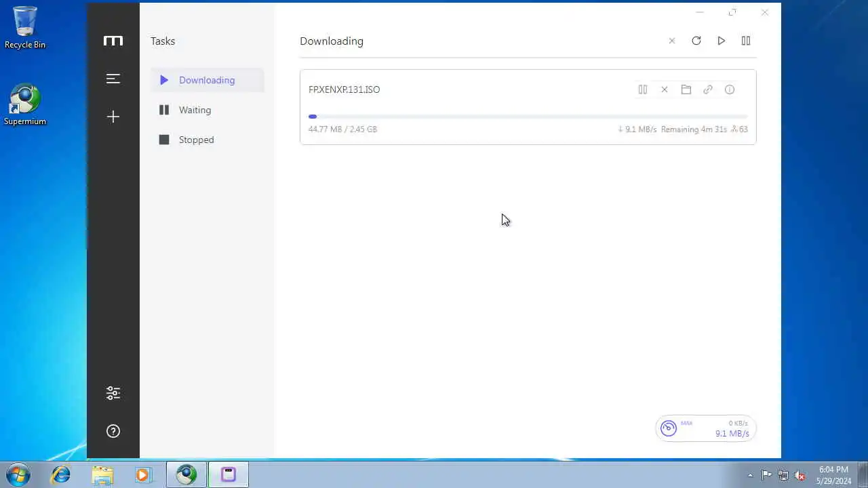Open the taskbar clock and date
The image size is (868, 488).
pos(833,475)
